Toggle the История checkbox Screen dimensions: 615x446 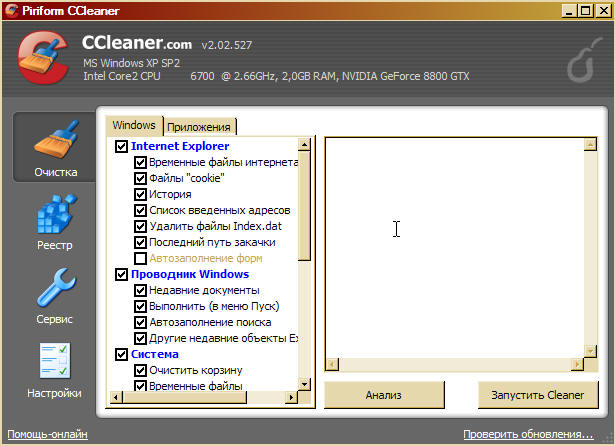[x=140, y=194]
